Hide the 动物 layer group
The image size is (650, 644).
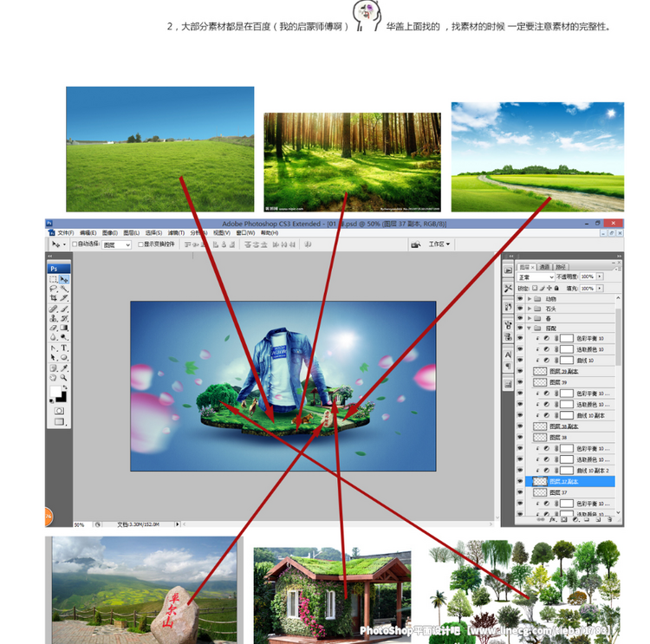coord(520,298)
